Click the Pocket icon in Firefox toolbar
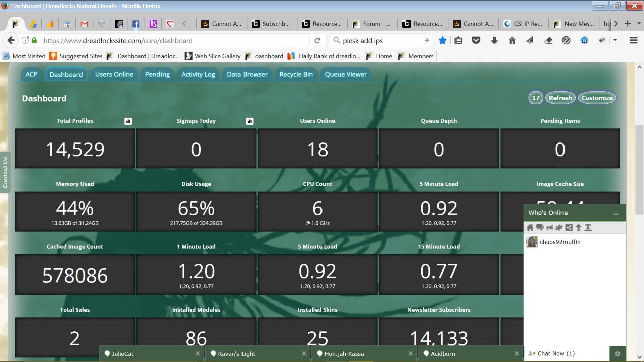Image resolution: width=644 pixels, height=362 pixels. 476,41
